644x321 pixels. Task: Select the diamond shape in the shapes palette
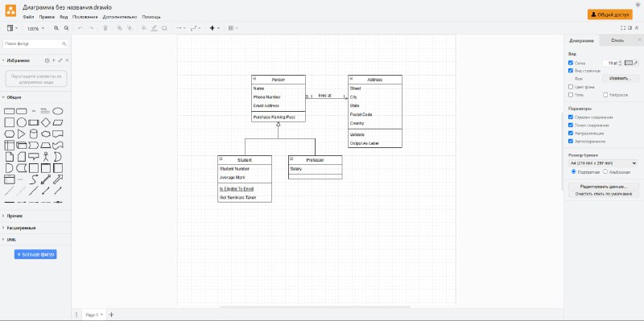(x=46, y=122)
